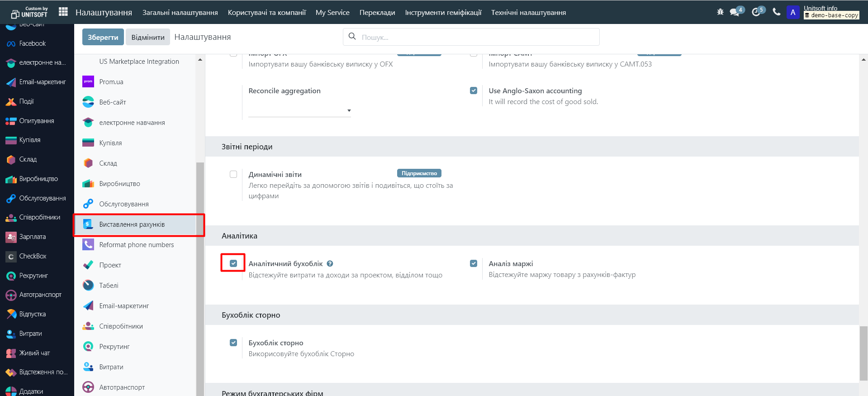
Task: Click the Зберегти button
Action: tap(103, 37)
